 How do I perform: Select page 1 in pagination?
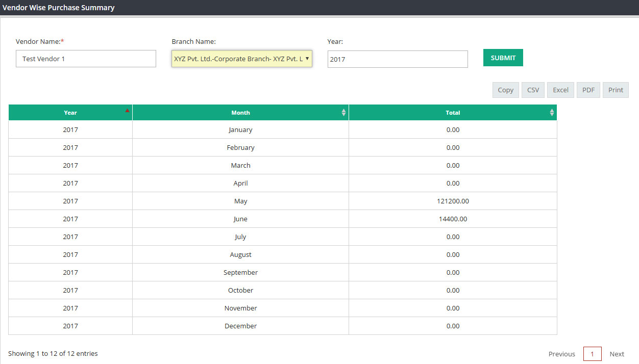tap(593, 354)
